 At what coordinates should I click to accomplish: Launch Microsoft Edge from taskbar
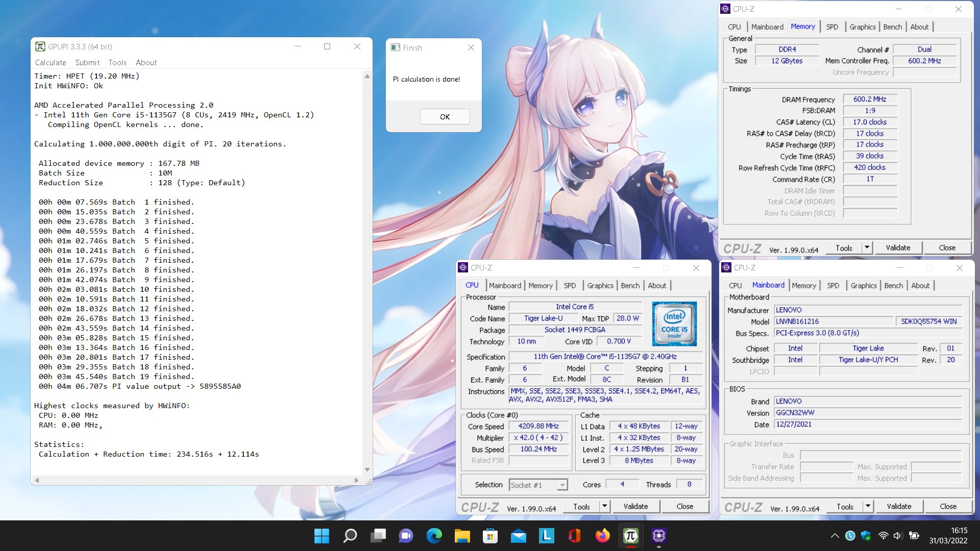[x=434, y=536]
